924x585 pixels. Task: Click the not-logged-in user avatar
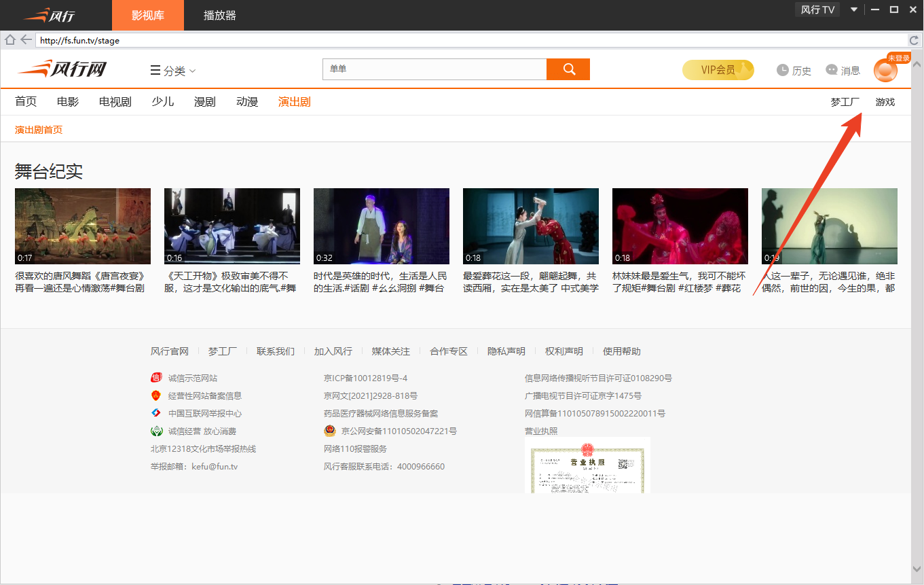885,71
